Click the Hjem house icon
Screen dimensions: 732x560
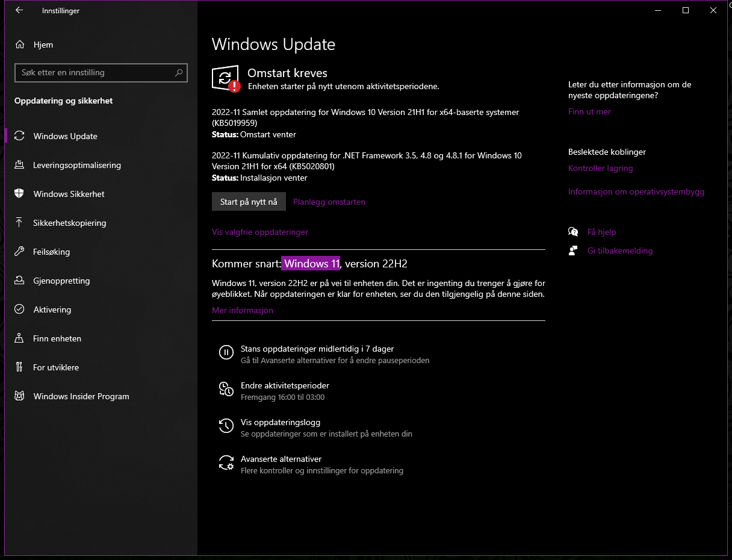[20, 45]
